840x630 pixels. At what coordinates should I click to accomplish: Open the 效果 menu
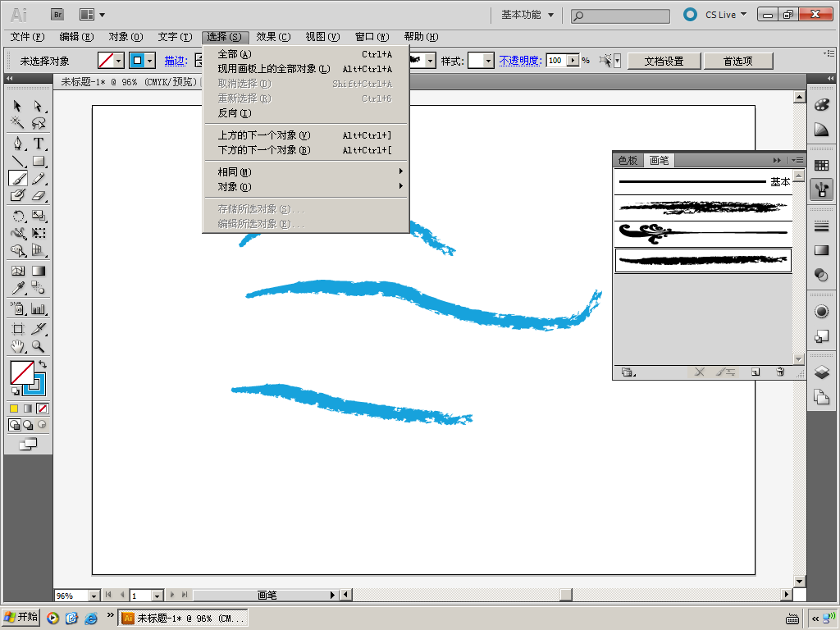(273, 37)
